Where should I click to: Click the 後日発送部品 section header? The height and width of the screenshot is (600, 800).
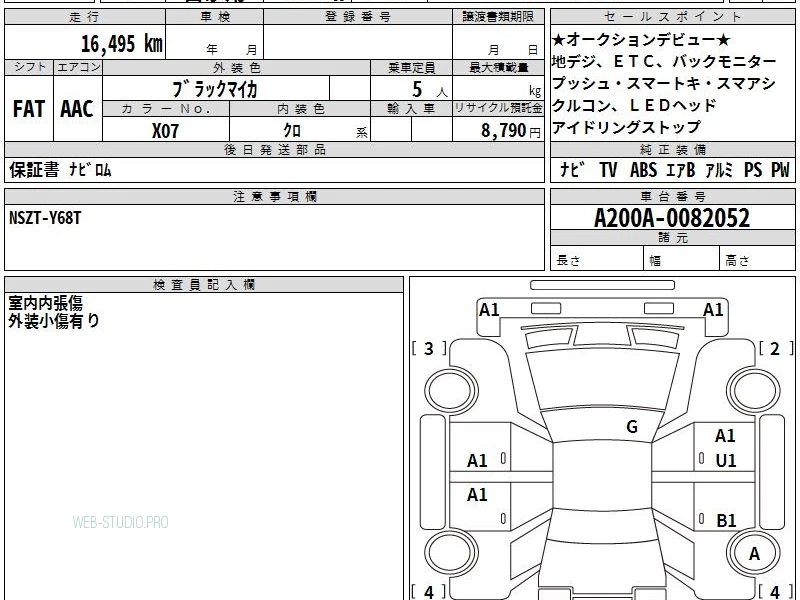point(274,149)
